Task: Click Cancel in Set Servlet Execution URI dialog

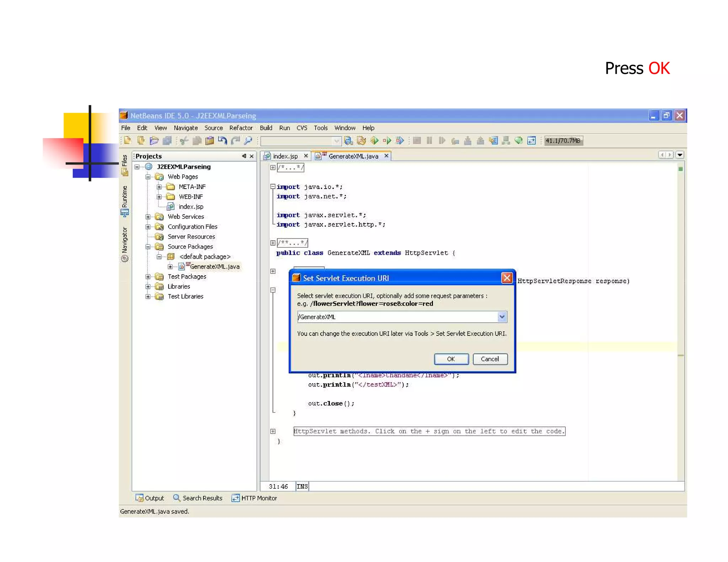Action: tap(490, 359)
